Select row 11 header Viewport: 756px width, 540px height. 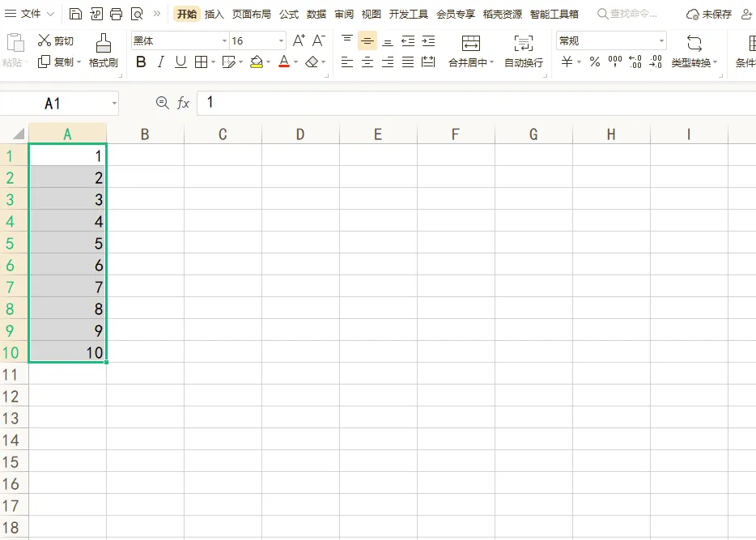pos(14,375)
